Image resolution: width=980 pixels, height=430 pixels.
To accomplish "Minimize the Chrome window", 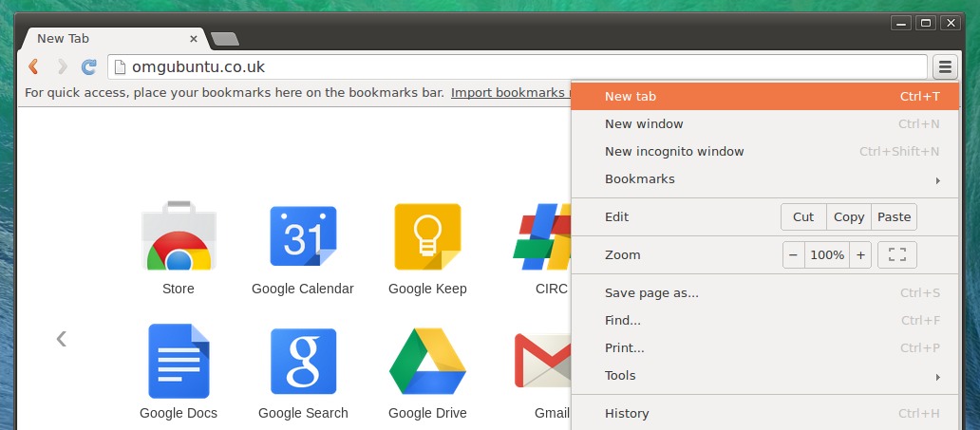I will (x=900, y=23).
